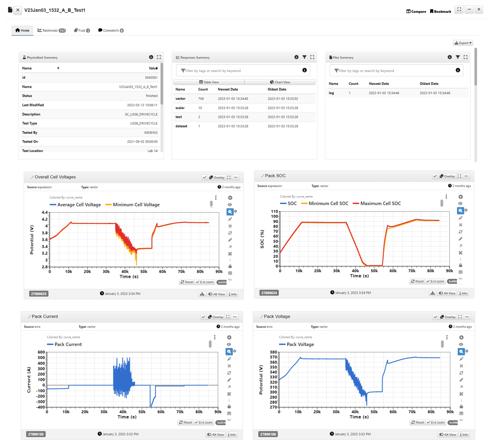Viewport: 486px width, 448px height.
Task: Click the Overall Cell Voltages legend scrollbar
Action: [211, 204]
